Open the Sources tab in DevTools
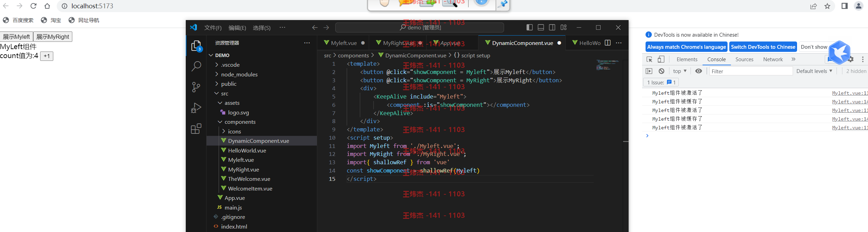Viewport: 868px width, 232px height. pos(744,59)
